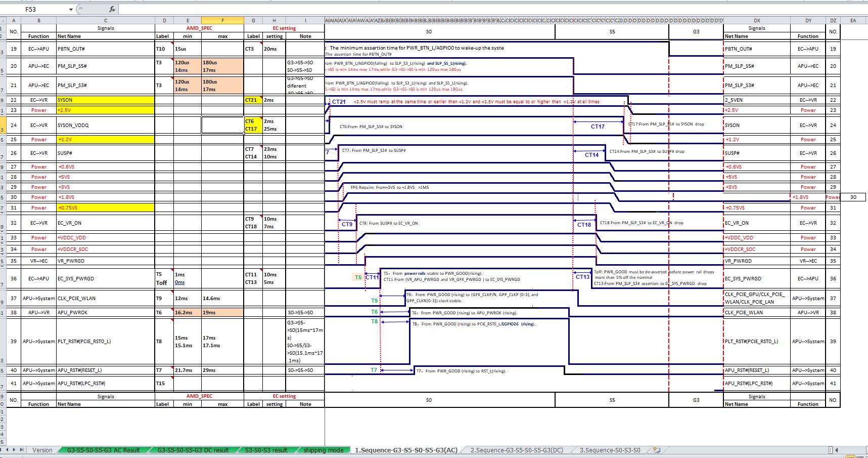Click horizontal scrollbar left arrow
Image resolution: width=868 pixels, height=458 pixels.
(837, 450)
